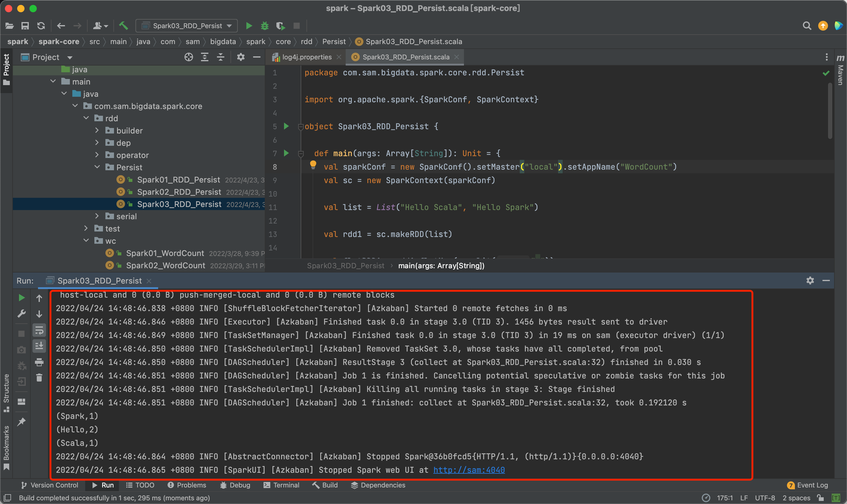
Task: Click the Reload from Disk sync icon
Action: [41, 26]
